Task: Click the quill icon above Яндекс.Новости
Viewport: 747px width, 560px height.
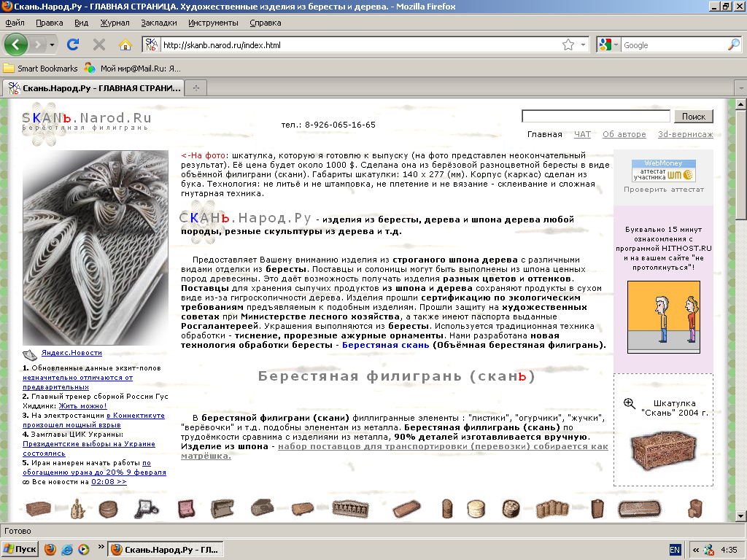Action: [29, 354]
